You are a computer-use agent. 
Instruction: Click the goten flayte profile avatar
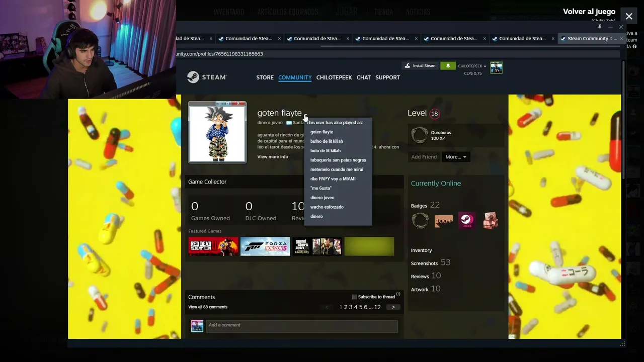(x=217, y=132)
